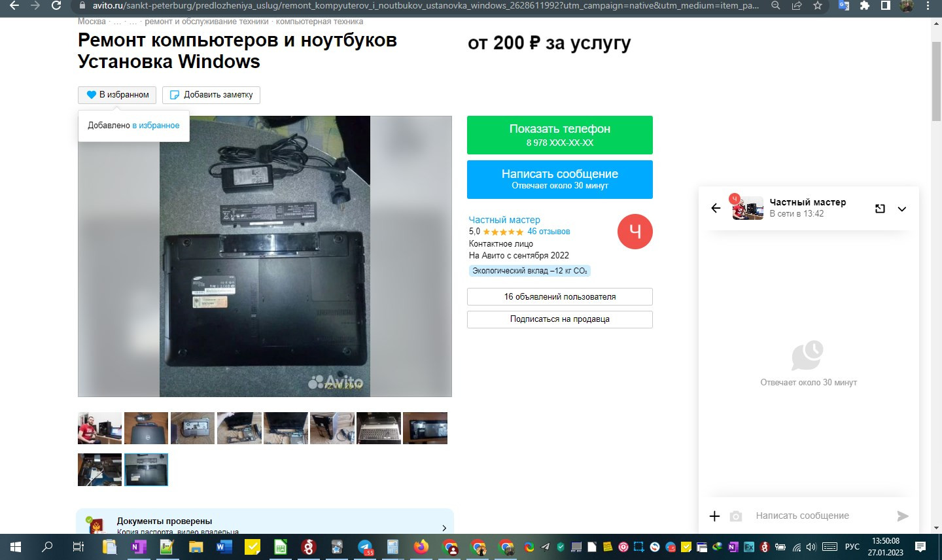The height and width of the screenshot is (560, 942).
Task: Open Task View on the taskbar
Action: click(78, 547)
